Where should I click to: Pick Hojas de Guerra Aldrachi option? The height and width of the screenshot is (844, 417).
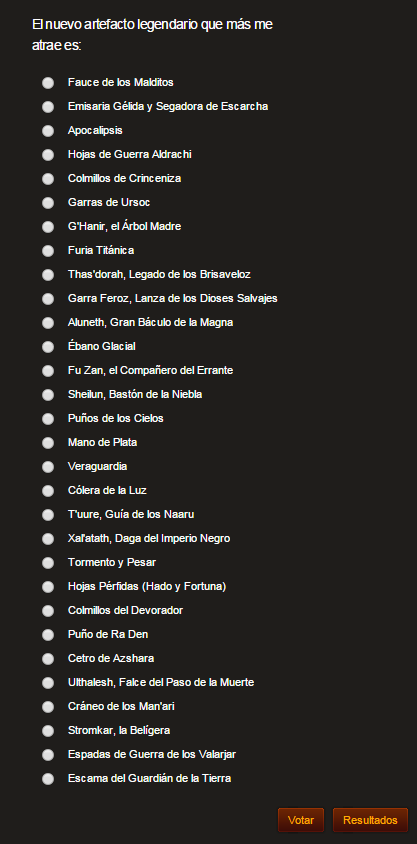[48, 155]
